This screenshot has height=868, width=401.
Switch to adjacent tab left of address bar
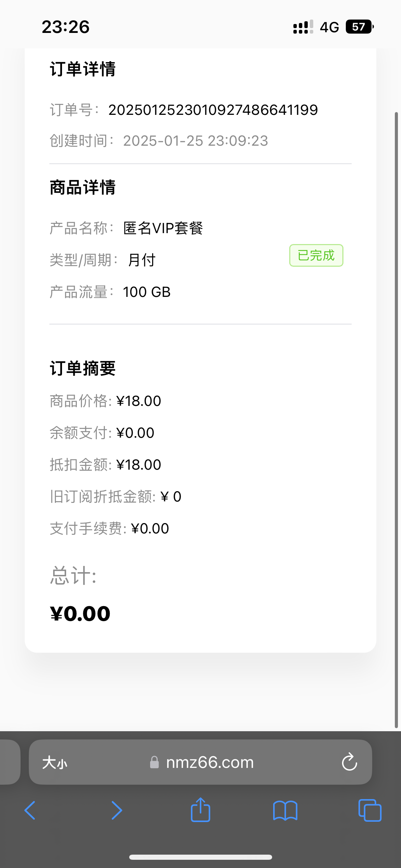[10, 762]
